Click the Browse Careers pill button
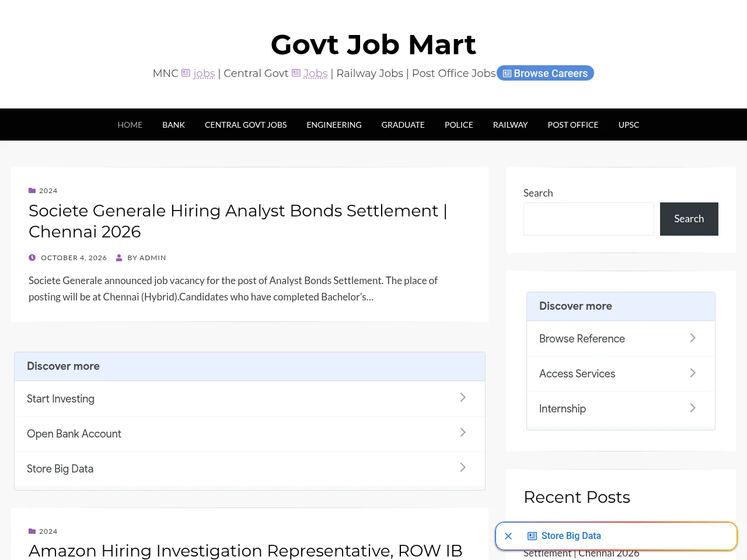 [545, 73]
